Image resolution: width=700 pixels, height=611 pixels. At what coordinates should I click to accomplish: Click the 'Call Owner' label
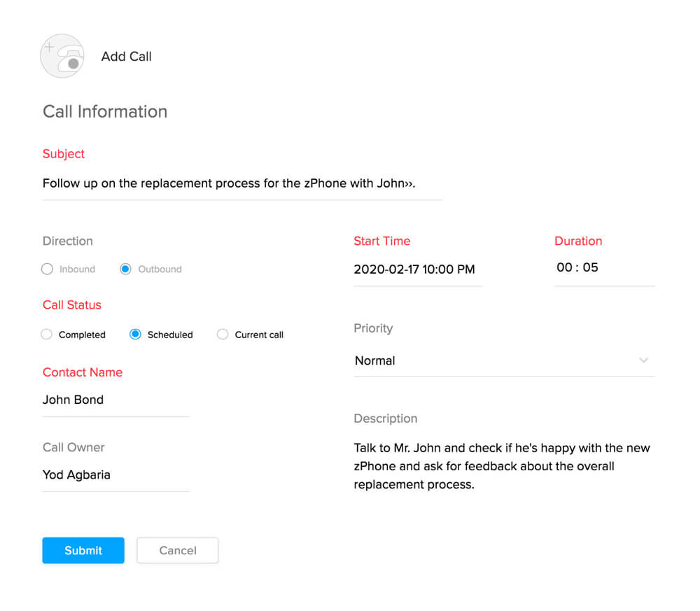73,447
